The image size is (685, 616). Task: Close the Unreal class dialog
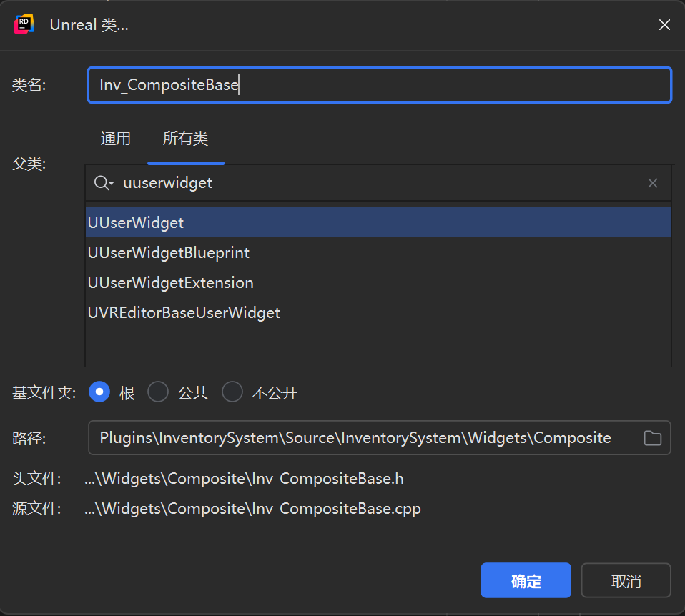pyautogui.click(x=664, y=25)
